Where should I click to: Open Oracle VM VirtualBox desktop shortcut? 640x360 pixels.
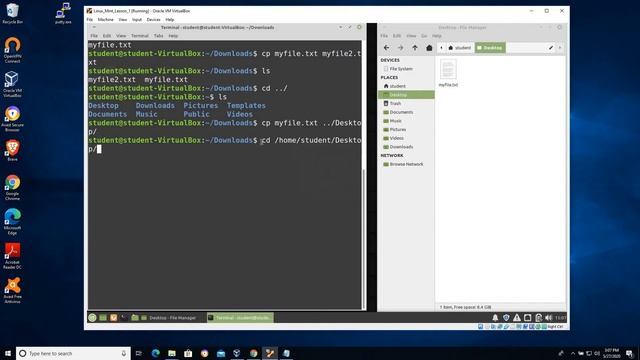click(12, 84)
